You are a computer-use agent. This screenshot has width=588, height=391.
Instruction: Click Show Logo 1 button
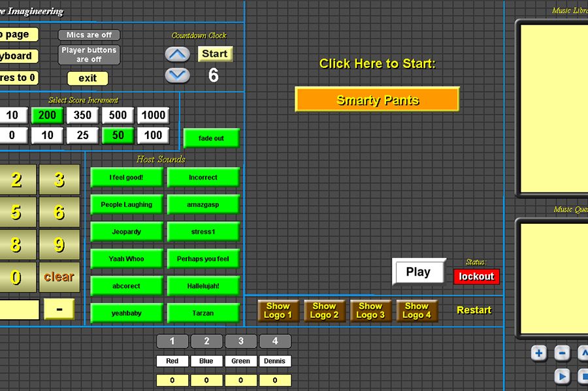(278, 311)
